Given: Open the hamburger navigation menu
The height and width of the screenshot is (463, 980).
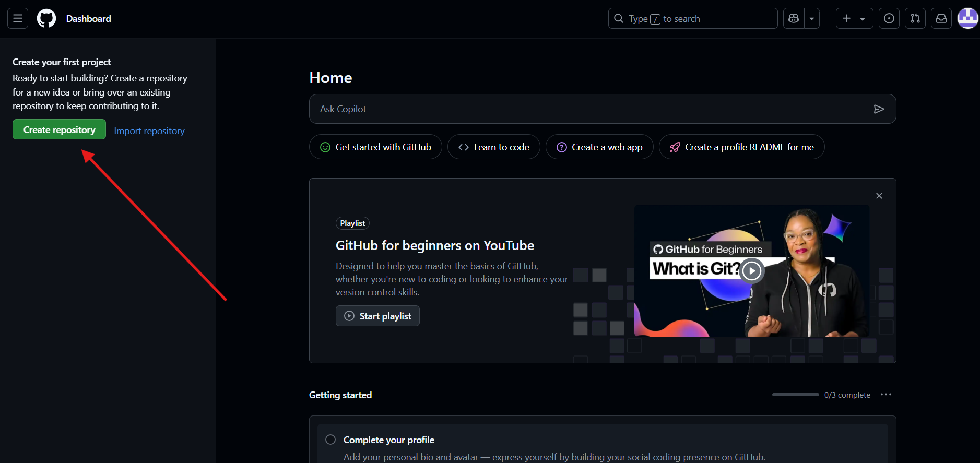Looking at the screenshot, I should (18, 18).
